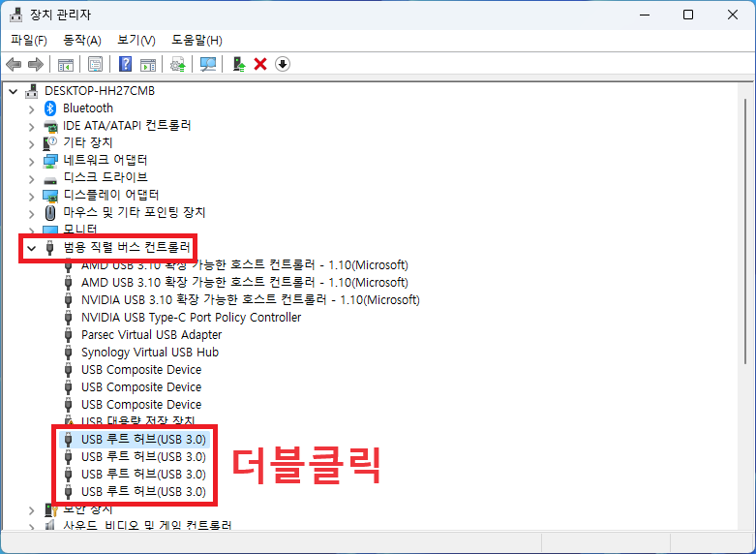Click the Update driver gear icon
Viewport: 756px width, 554px height.
(178, 64)
